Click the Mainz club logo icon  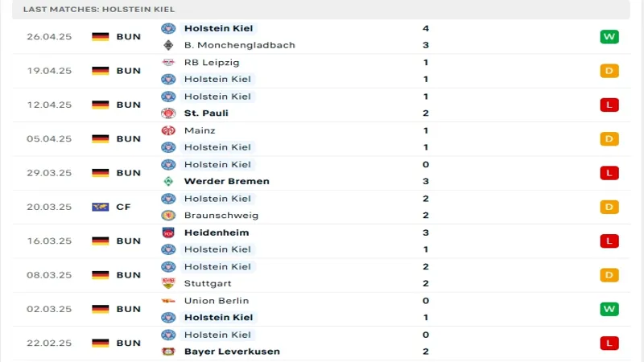[168, 130]
